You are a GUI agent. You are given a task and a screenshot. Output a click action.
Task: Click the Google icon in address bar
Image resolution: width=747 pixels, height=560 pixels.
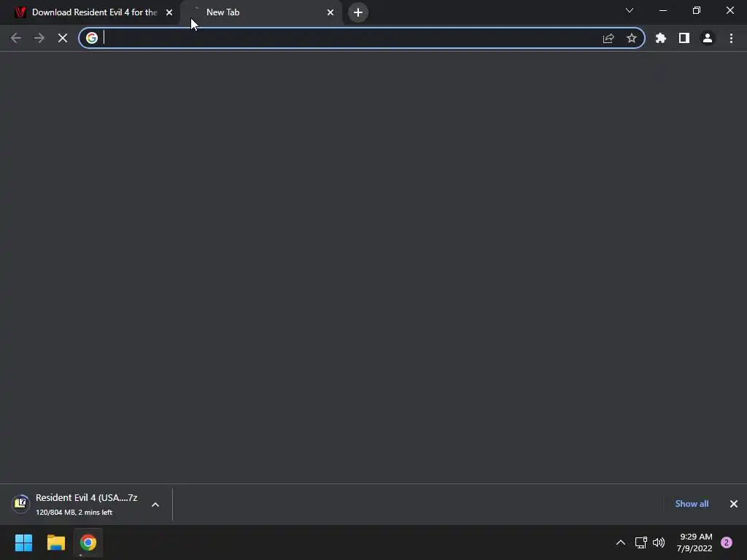92,38
